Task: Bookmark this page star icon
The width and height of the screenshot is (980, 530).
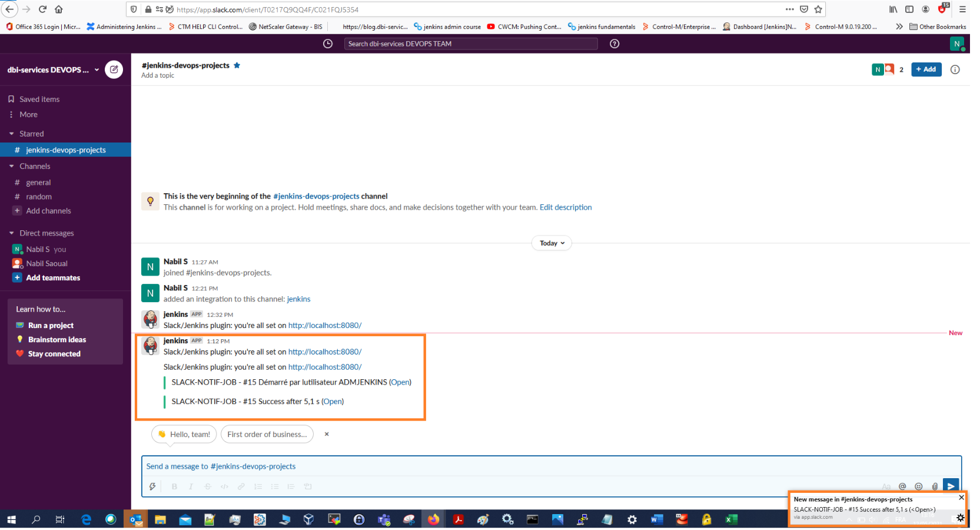Action: click(818, 9)
